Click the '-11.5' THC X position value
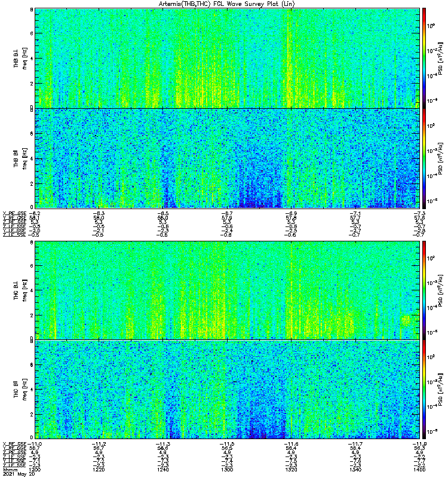The width and height of the screenshot is (448, 478). pos(227,444)
